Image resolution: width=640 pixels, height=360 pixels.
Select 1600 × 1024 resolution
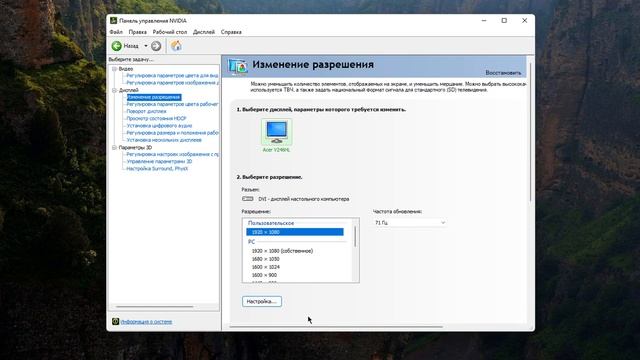[265, 267]
